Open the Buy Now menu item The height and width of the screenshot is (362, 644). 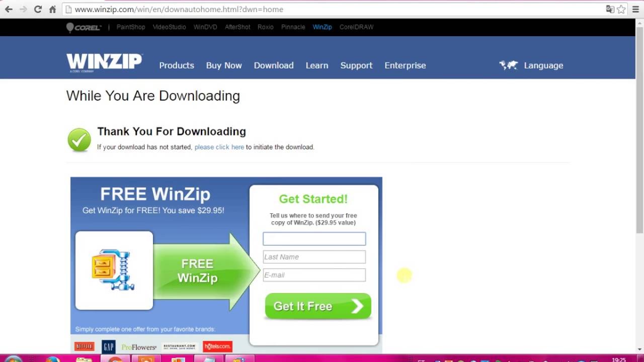pyautogui.click(x=224, y=65)
